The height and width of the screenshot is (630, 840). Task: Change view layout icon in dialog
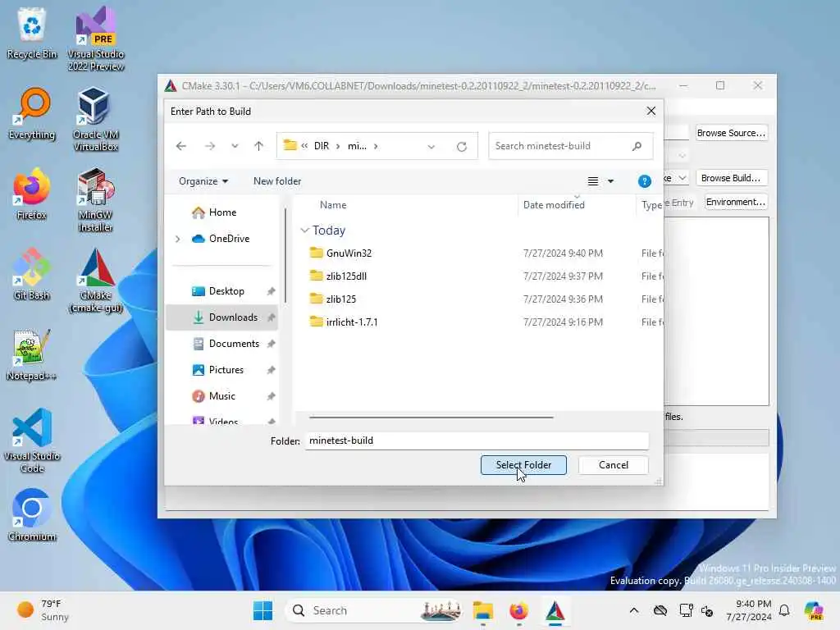pyautogui.click(x=593, y=181)
